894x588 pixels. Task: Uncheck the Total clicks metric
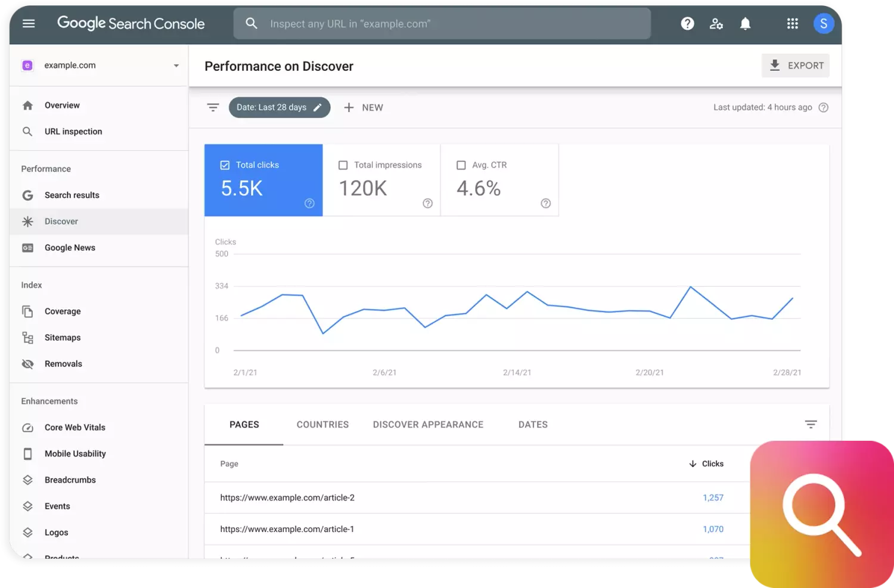(x=225, y=164)
